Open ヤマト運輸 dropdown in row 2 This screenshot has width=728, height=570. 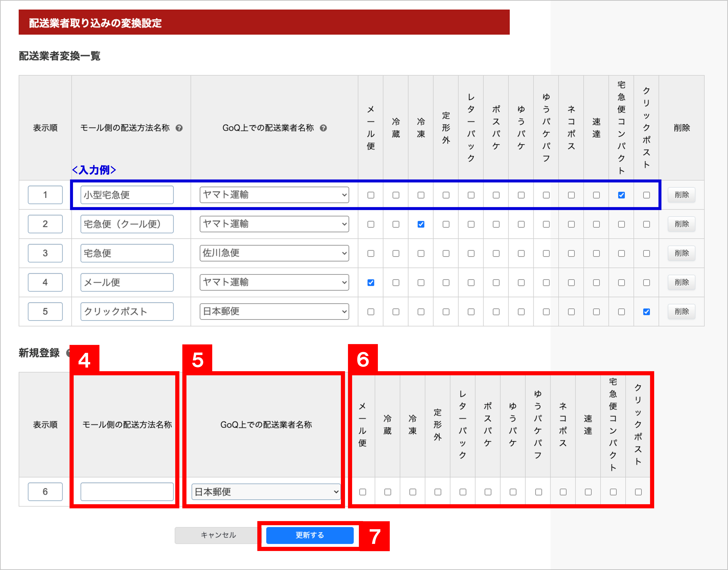(x=274, y=224)
